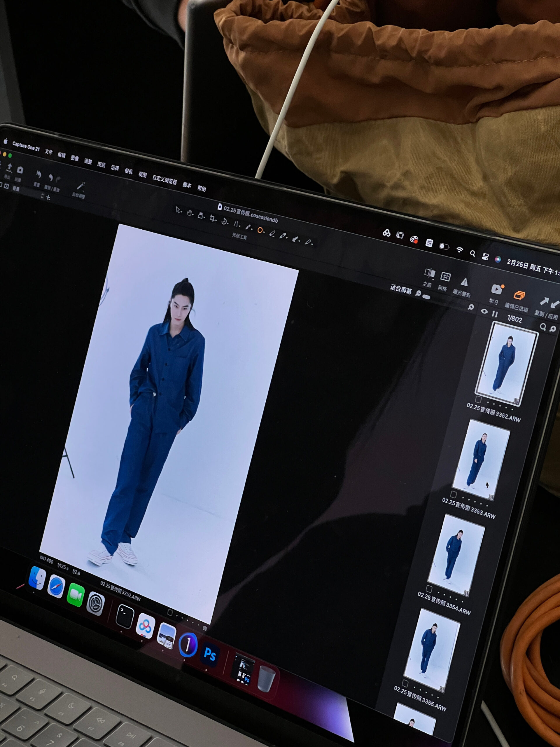Open Photoshop from the Dock

pyautogui.click(x=210, y=655)
